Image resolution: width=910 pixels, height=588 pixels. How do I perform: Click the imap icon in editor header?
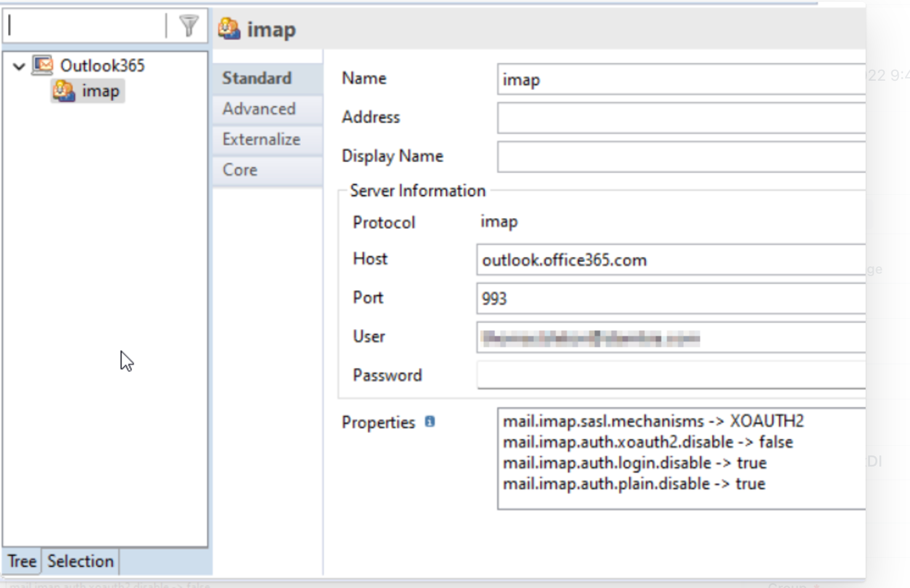click(229, 29)
